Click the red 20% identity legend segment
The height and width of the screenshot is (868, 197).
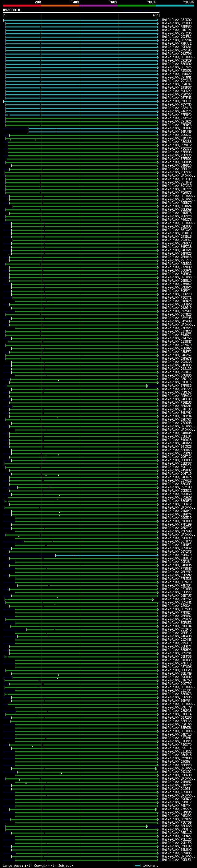(x=22, y=6)
